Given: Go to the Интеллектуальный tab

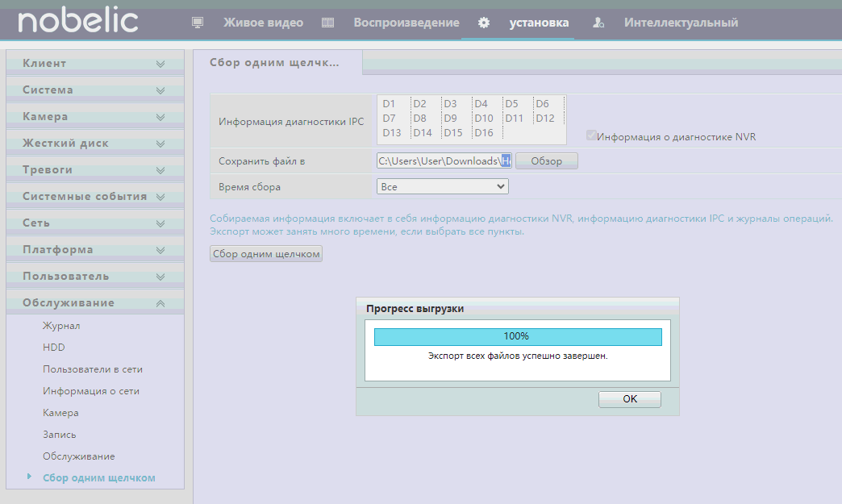Looking at the screenshot, I should [681, 23].
